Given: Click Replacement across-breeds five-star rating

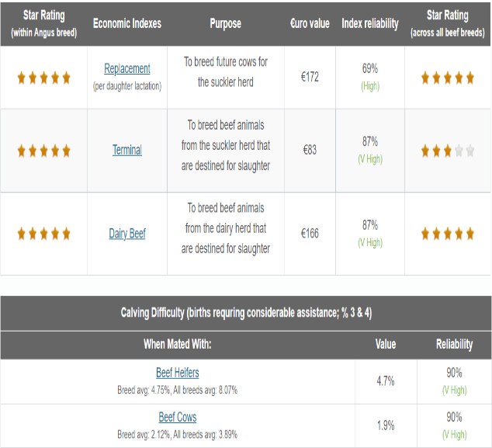Looking at the screenshot, I should [448, 78].
